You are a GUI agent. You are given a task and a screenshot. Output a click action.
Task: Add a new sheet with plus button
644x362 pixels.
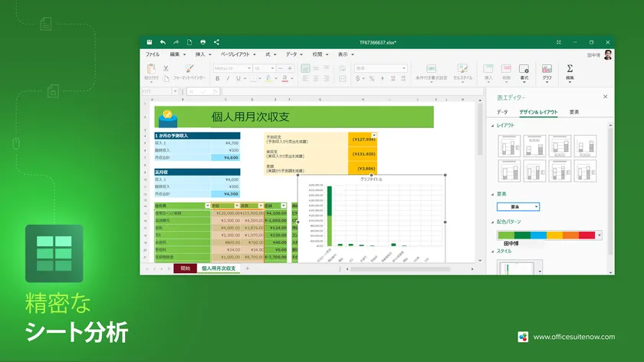248,268
